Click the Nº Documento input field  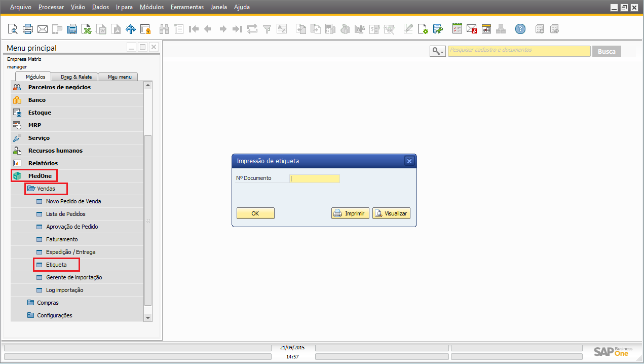(x=314, y=178)
